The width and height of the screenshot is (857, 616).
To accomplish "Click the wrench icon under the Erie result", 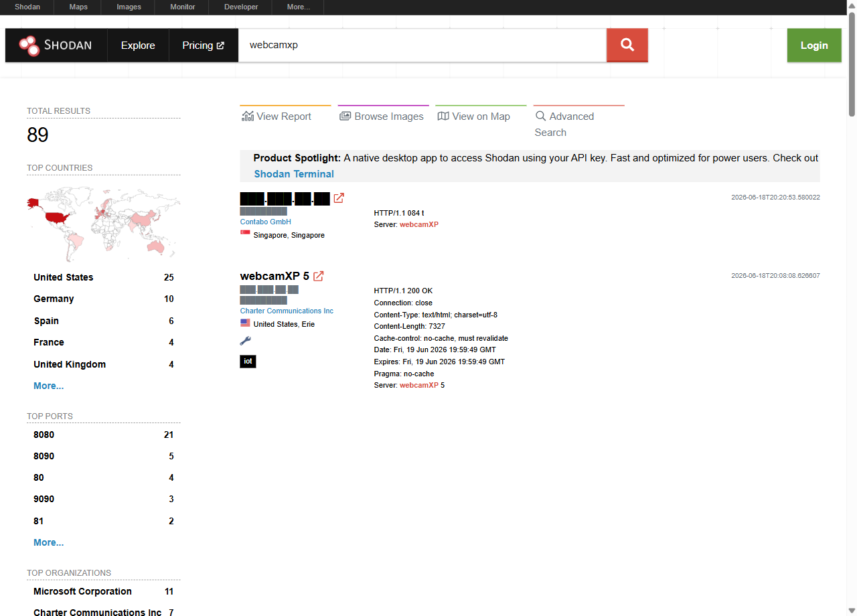I will (x=245, y=341).
